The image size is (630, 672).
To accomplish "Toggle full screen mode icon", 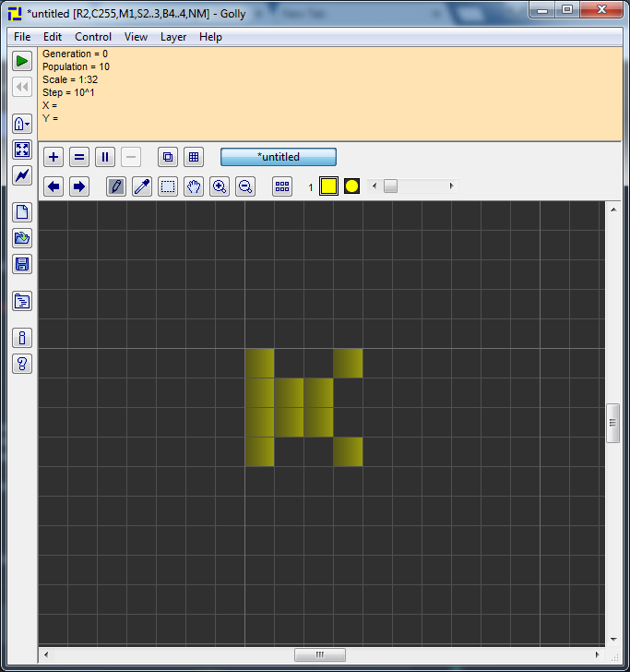I will click(22, 150).
